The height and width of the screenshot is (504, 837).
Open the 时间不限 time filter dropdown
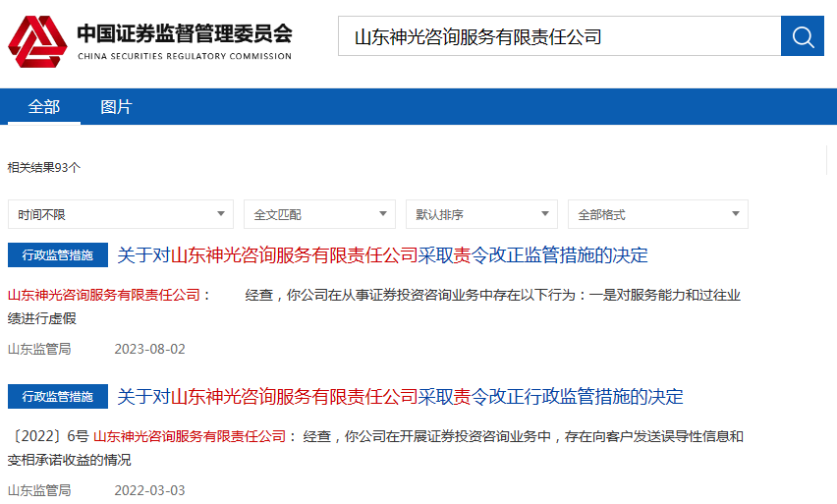click(x=121, y=214)
